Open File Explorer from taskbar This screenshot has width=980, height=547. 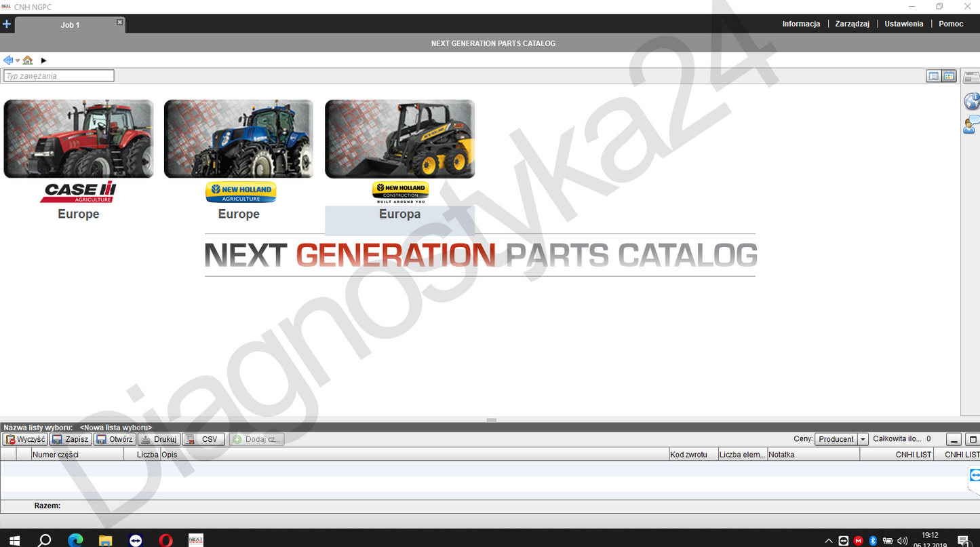(105, 540)
